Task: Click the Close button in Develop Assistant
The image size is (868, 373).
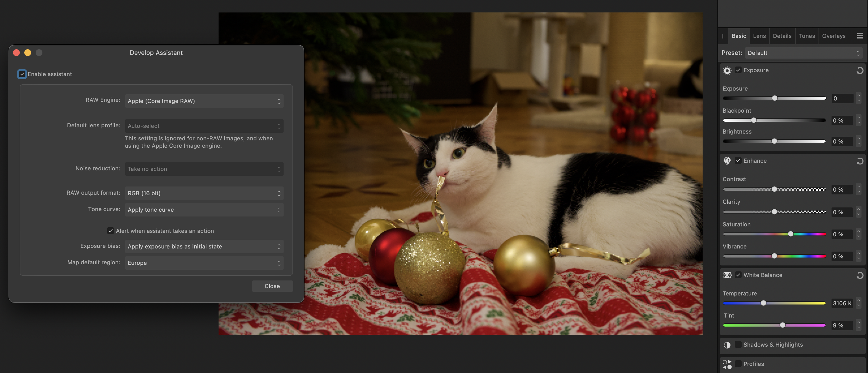Action: point(272,286)
